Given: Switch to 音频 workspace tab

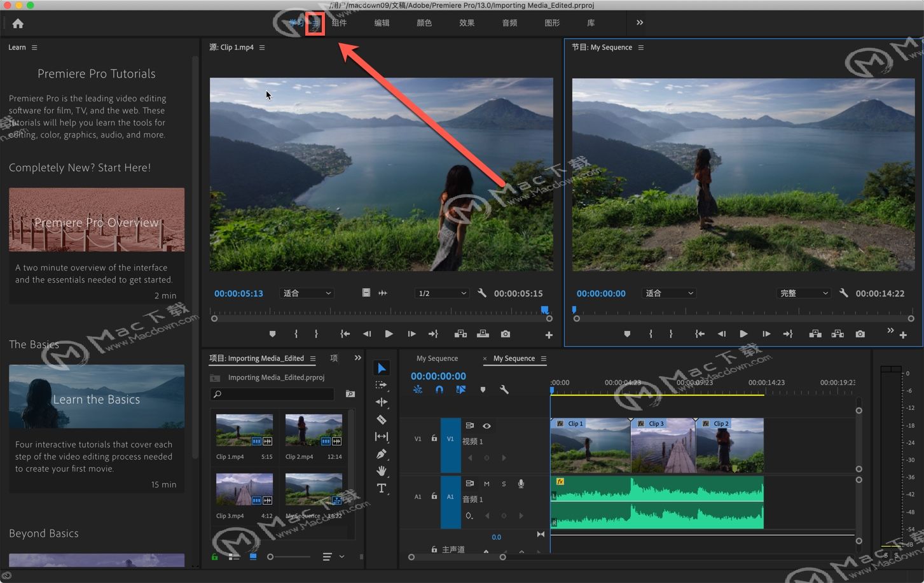Looking at the screenshot, I should (x=509, y=23).
